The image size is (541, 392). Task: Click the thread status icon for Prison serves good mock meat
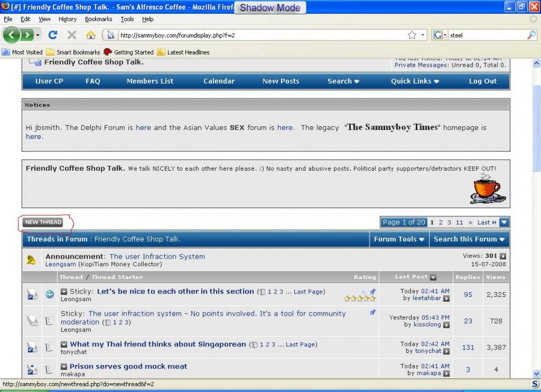tap(32, 369)
